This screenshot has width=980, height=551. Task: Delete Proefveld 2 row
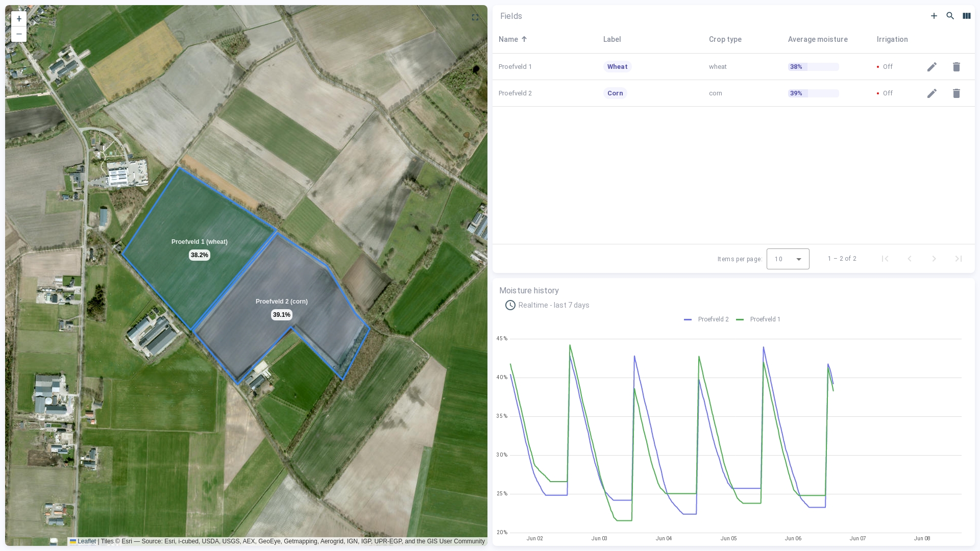[x=957, y=93]
